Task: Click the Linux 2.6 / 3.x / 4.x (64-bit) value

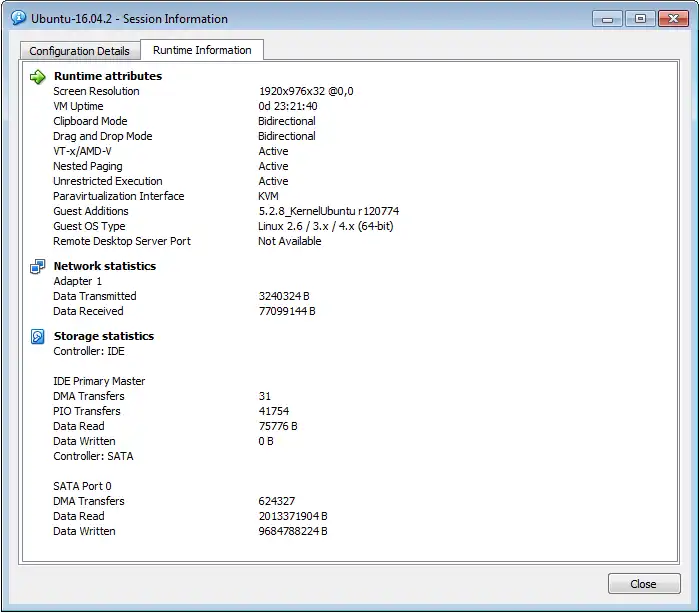Action: click(326, 226)
